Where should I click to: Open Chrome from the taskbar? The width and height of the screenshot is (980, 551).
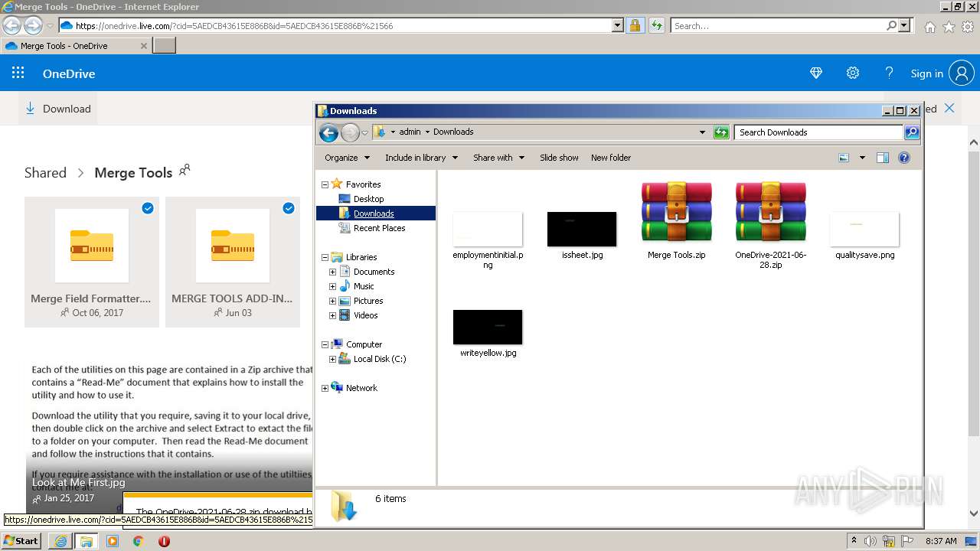coord(138,540)
